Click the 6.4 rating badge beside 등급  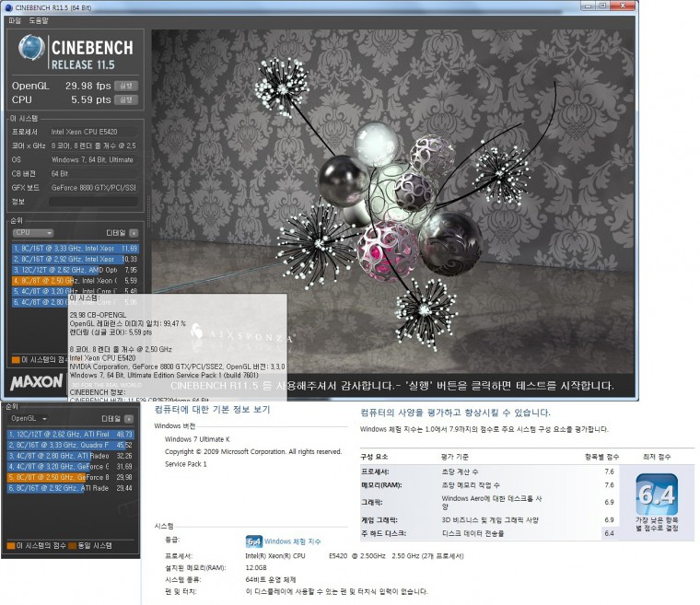coord(253,541)
